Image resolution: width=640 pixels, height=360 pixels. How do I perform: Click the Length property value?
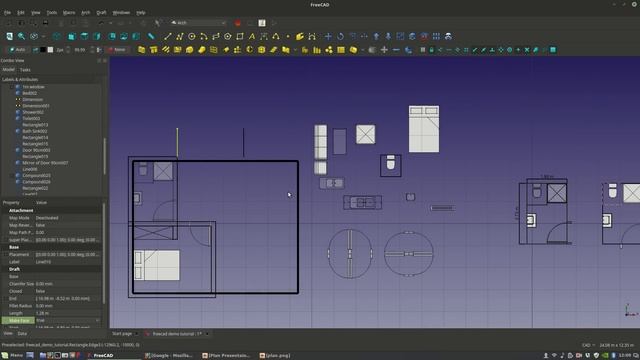67,313
